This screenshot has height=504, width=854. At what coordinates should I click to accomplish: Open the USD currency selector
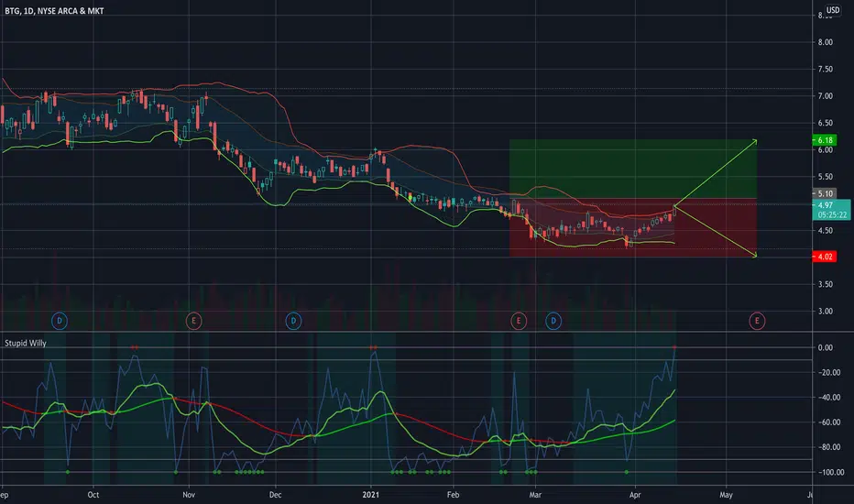click(x=833, y=10)
